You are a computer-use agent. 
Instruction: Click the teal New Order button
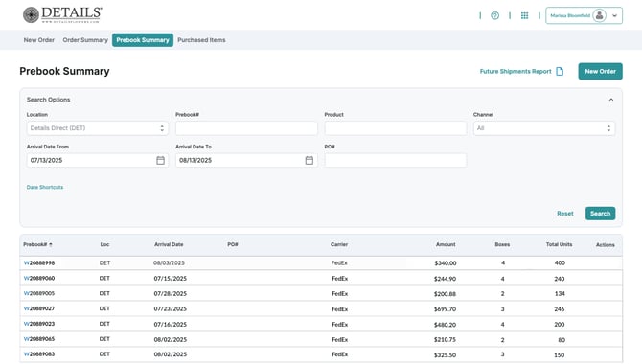[x=600, y=71]
